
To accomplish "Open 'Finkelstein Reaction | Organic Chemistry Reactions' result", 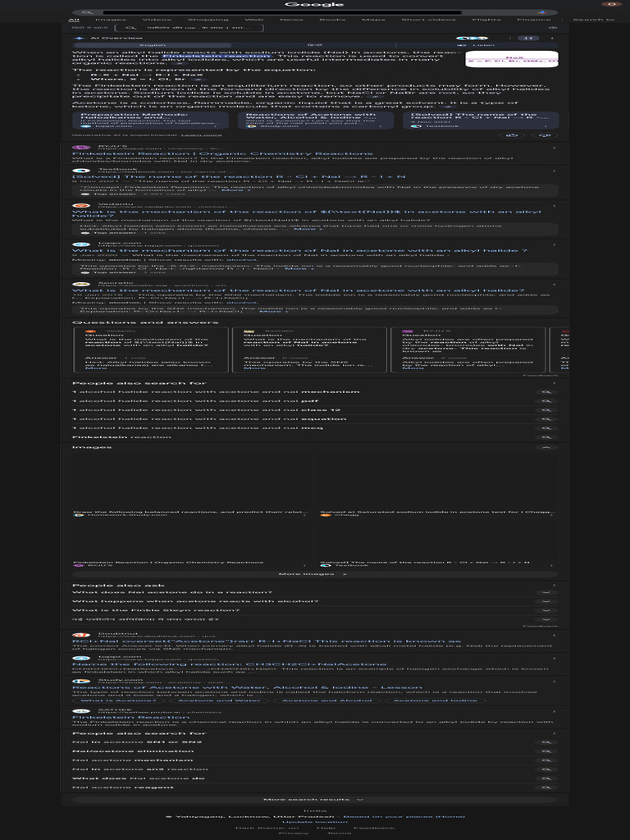I will click(x=222, y=153).
